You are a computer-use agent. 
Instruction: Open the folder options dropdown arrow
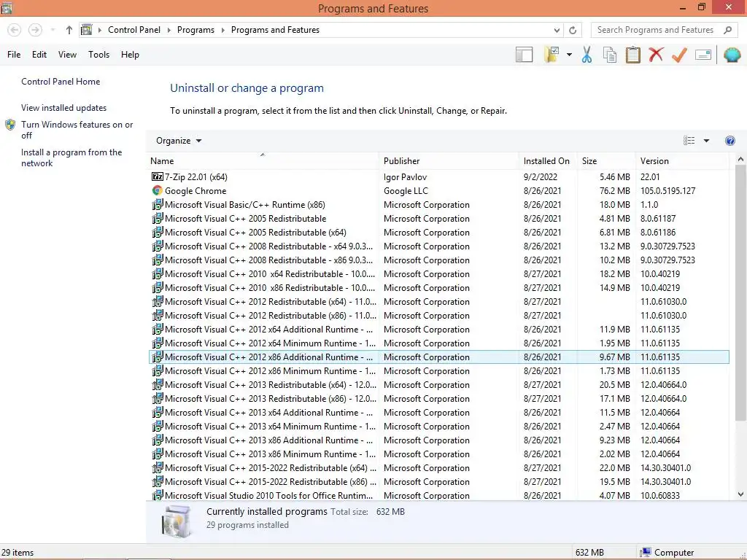[569, 55]
